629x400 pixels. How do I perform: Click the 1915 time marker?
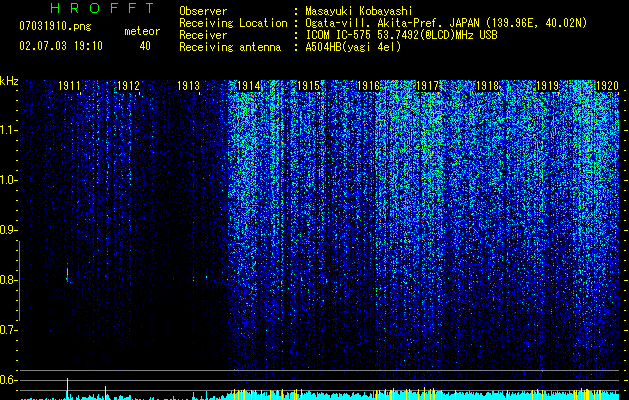pos(308,86)
